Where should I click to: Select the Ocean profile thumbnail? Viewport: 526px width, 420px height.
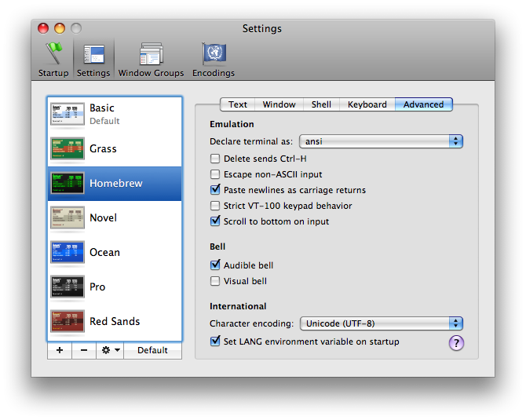67,252
